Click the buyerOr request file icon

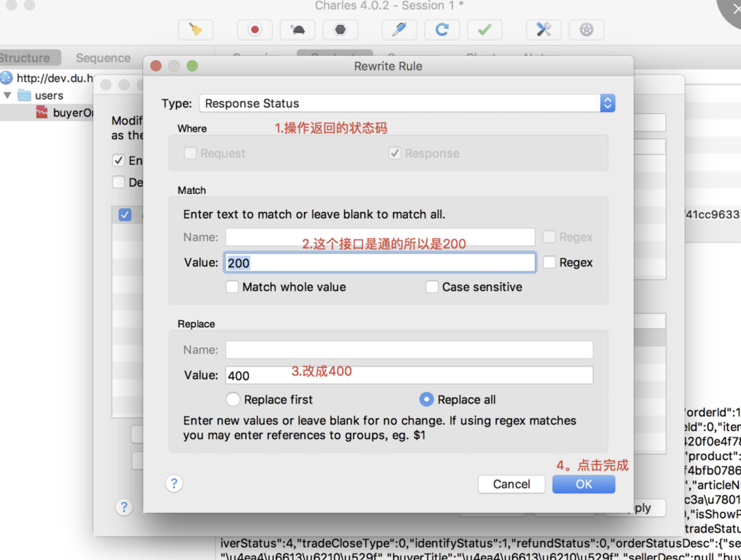pos(42,112)
